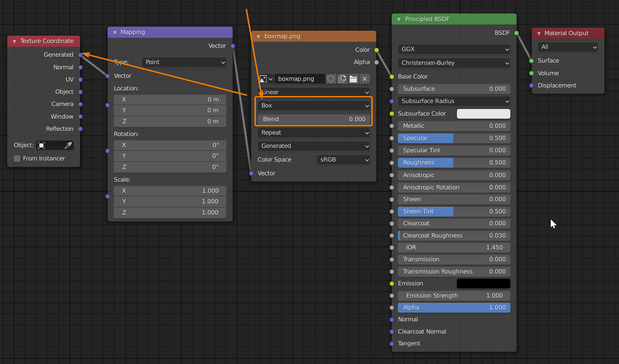Unlink boxmap.png using the X icon
The width and height of the screenshot is (619, 364).
365,79
